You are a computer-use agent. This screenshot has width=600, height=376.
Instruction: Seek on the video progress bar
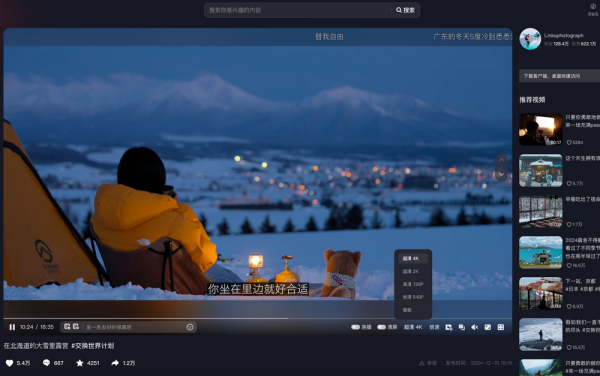[258, 318]
